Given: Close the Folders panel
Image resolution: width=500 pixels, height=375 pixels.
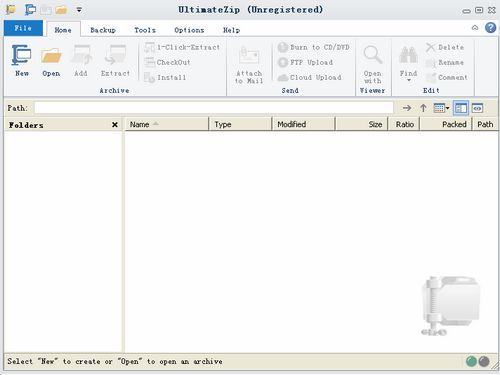Looking at the screenshot, I should click(115, 125).
